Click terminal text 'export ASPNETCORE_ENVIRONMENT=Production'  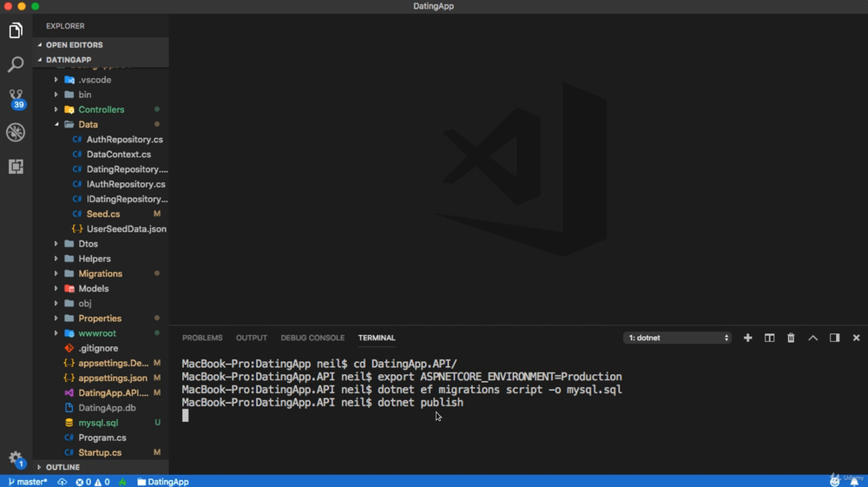pos(499,377)
